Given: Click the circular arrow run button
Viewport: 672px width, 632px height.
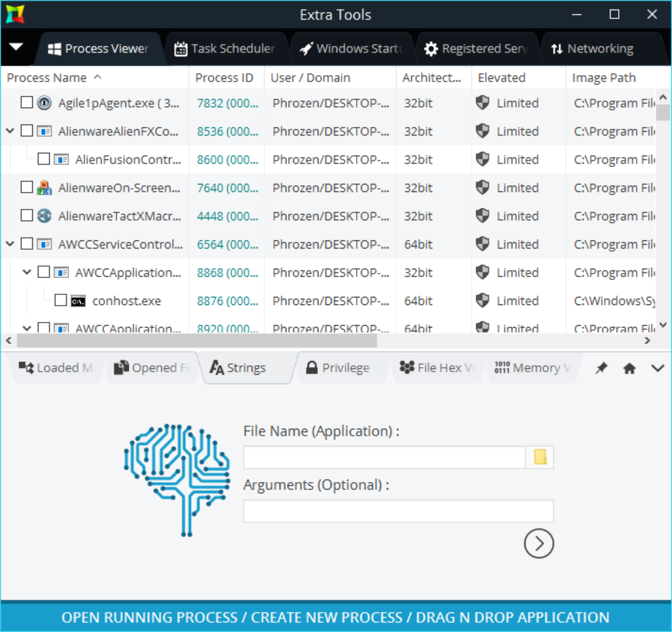Looking at the screenshot, I should [x=539, y=544].
